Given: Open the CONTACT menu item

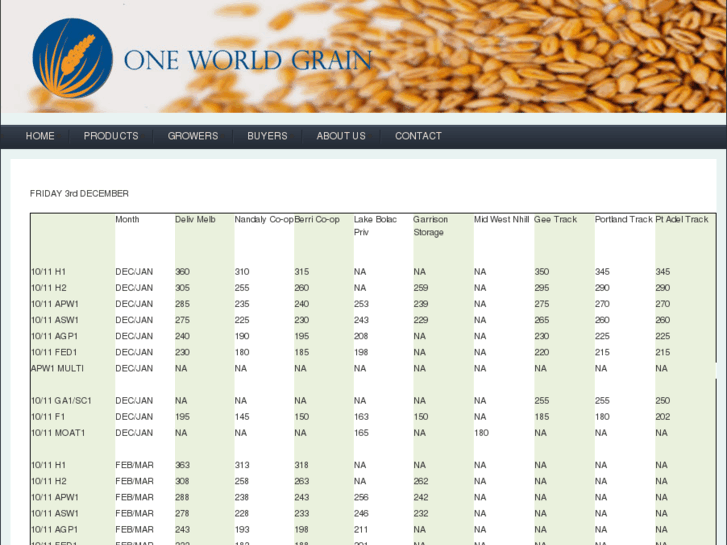Looking at the screenshot, I should [x=418, y=136].
